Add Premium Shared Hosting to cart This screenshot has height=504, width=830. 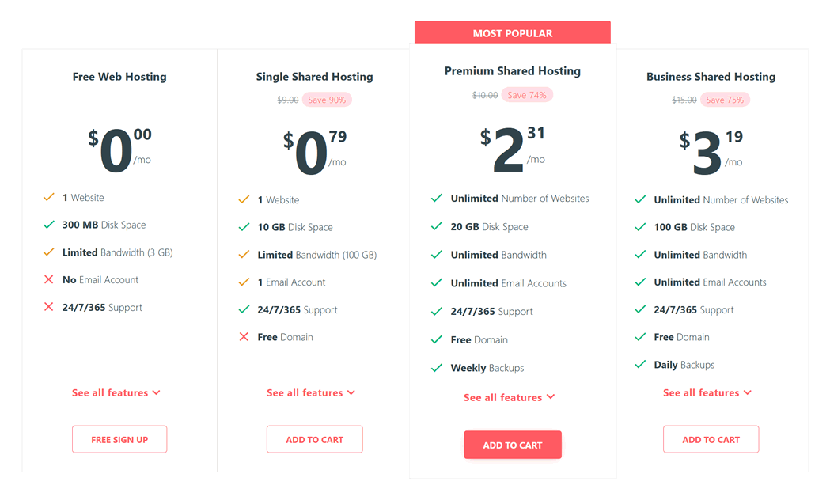point(513,445)
